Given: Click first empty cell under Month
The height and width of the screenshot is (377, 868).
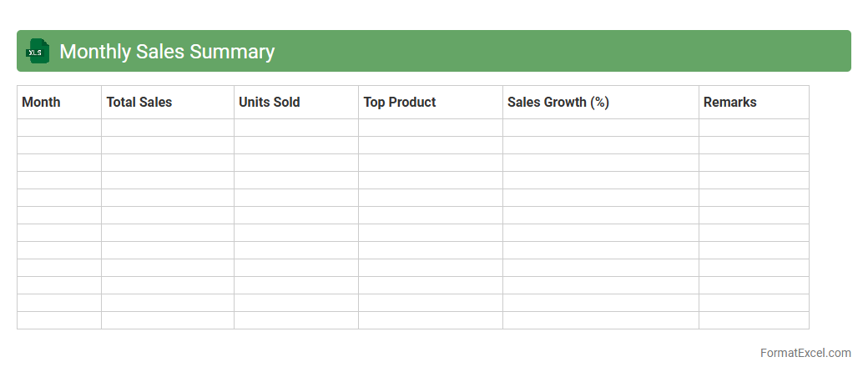Looking at the screenshot, I should pyautogui.click(x=59, y=128).
